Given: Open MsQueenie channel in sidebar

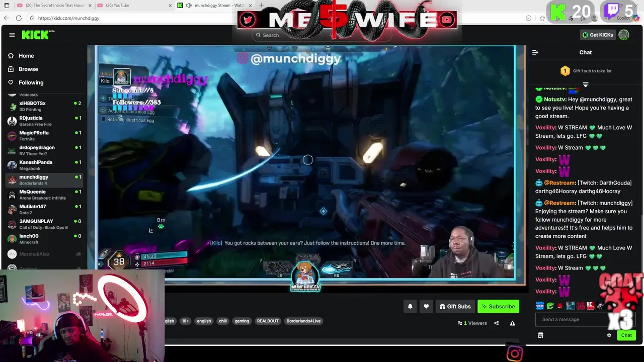Looking at the screenshot, I should [44, 195].
